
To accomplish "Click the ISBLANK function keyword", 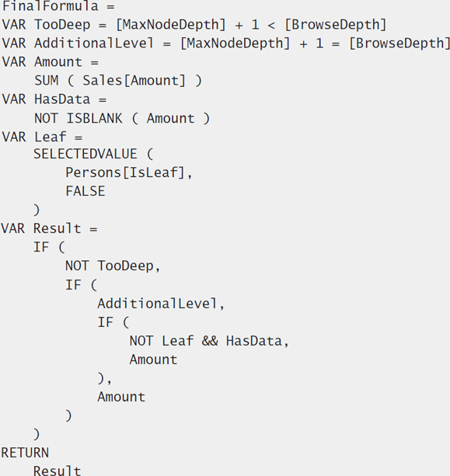I will [x=95, y=118].
